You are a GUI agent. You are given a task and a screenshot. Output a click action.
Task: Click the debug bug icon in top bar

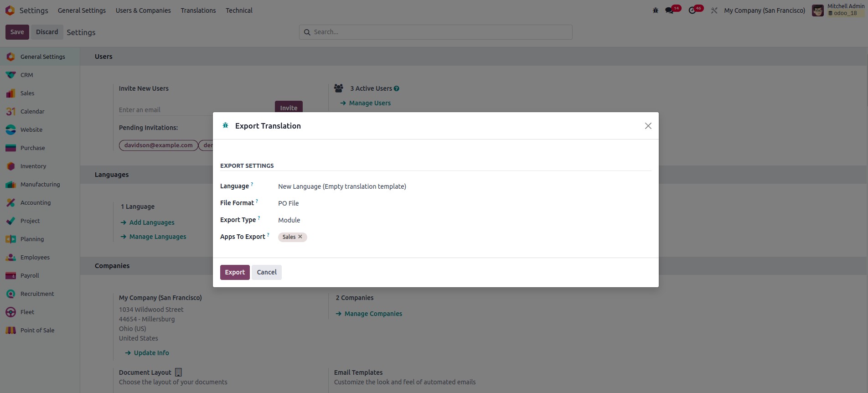[656, 10]
